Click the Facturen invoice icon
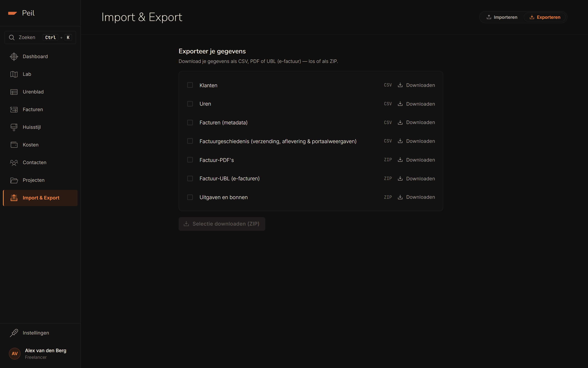Screen dimensions: 588x368 click(x=14, y=109)
